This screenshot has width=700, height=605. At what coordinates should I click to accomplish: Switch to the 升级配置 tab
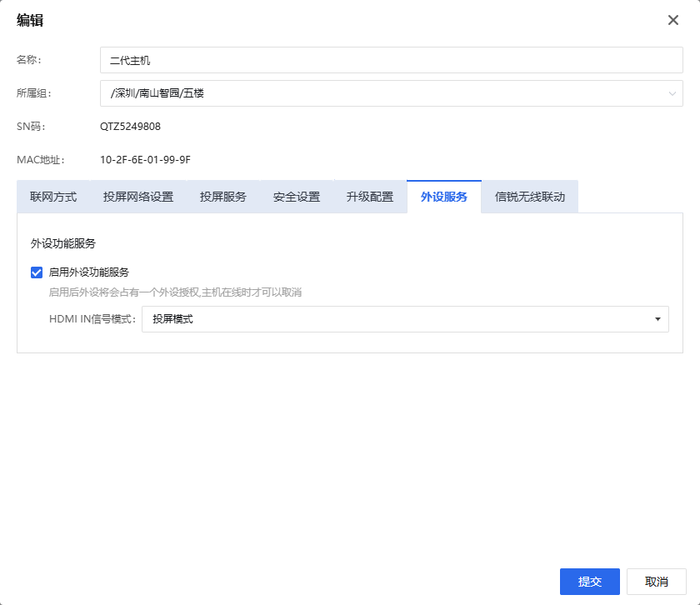tap(370, 197)
